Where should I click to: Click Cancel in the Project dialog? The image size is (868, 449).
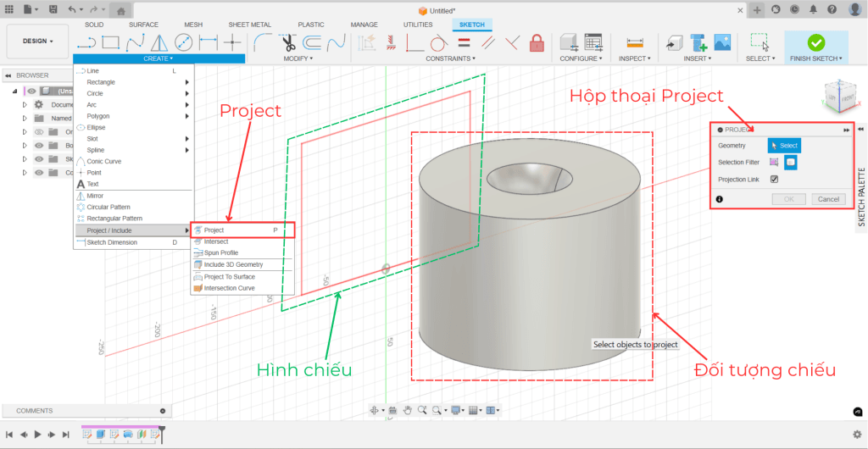pyautogui.click(x=827, y=199)
